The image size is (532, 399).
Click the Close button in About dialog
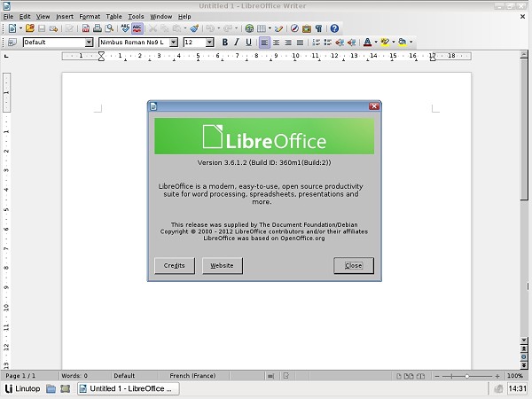point(354,265)
